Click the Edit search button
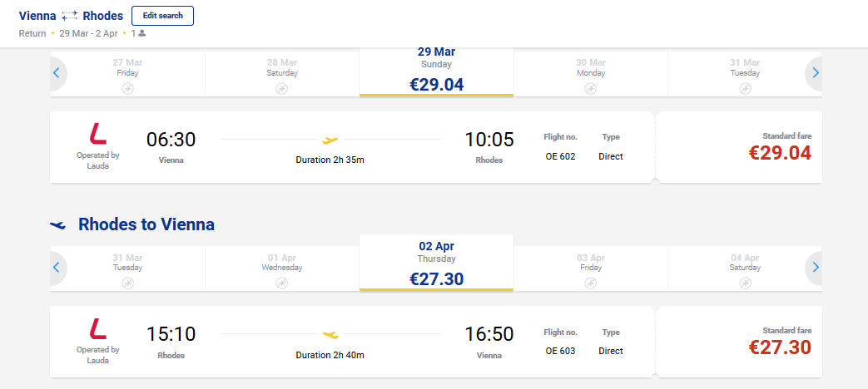 [162, 16]
